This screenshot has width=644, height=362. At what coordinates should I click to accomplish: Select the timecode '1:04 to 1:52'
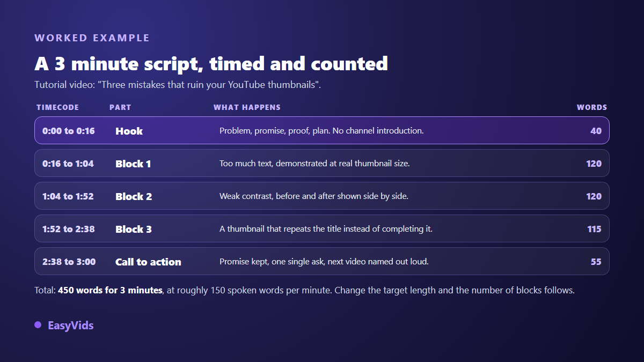point(68,196)
